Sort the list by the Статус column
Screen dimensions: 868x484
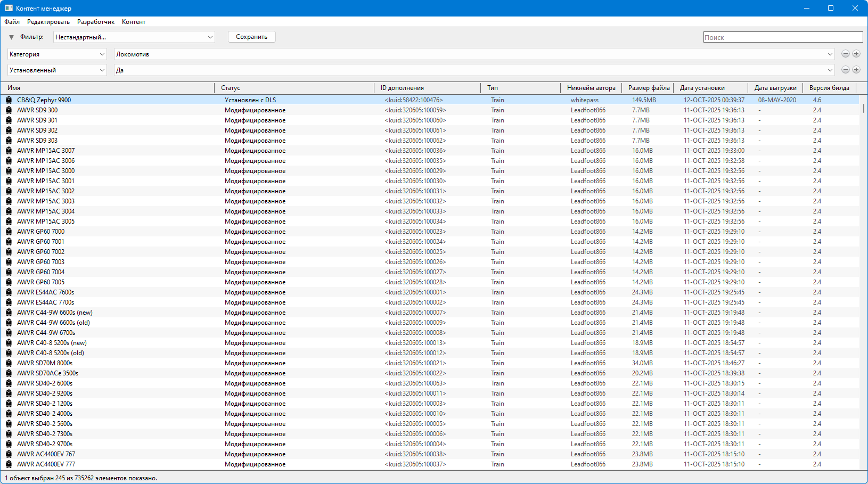294,88
